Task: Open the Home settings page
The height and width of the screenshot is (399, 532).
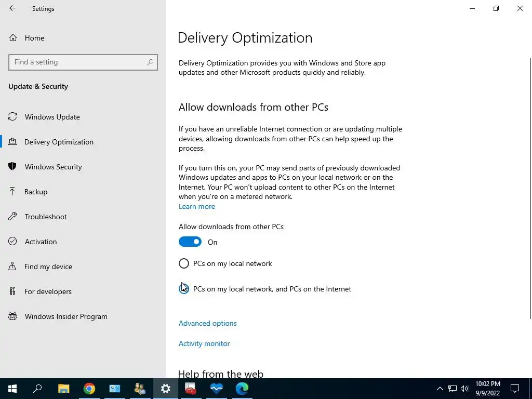Action: 34,38
